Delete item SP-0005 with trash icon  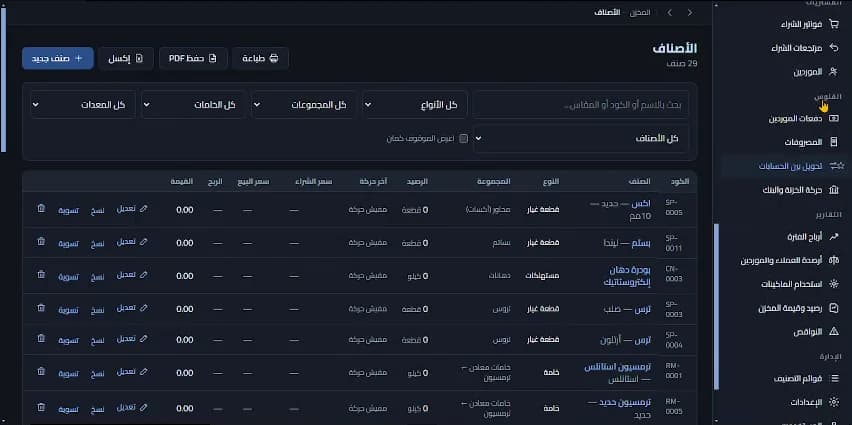tap(41, 208)
